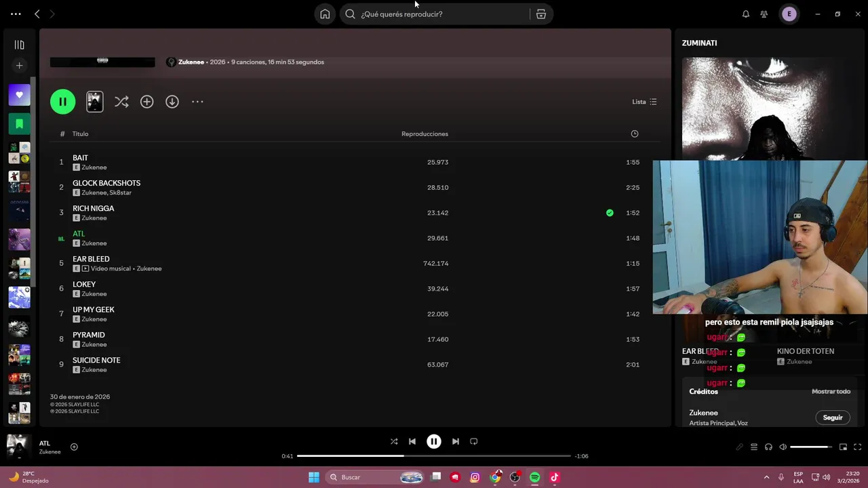Click Mostrar todo in Créditos
This screenshot has width=868, height=488.
831,392
